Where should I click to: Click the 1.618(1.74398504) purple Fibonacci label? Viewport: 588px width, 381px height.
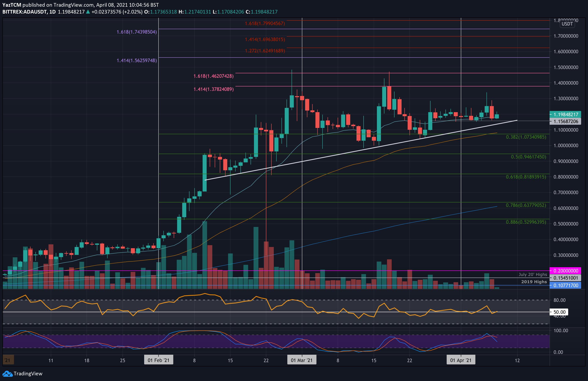click(x=137, y=32)
